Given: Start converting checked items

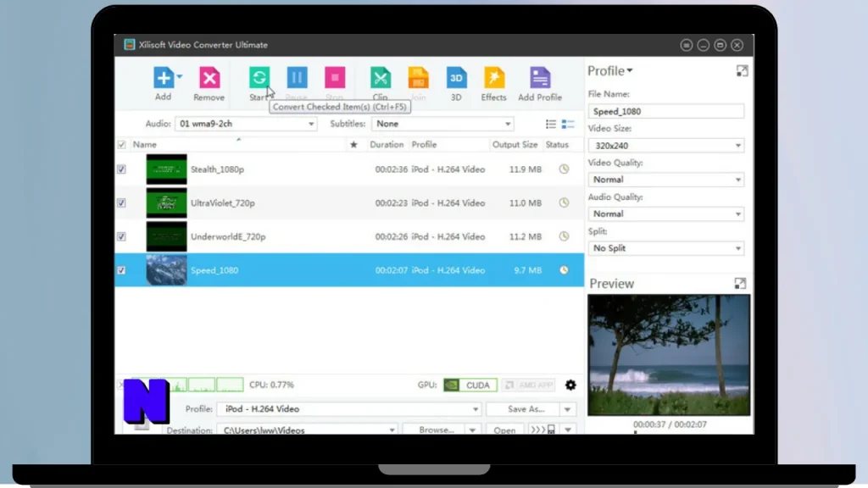Looking at the screenshot, I should click(259, 77).
